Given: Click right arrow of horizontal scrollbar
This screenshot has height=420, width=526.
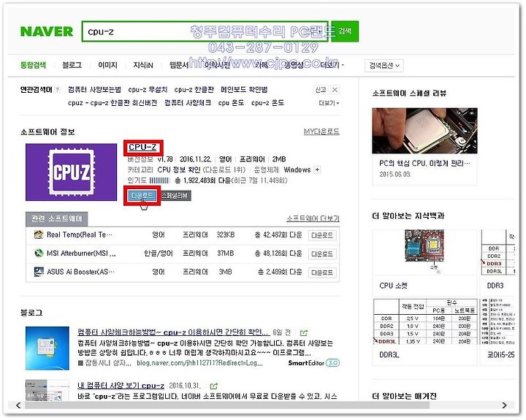Looking at the screenshot, I should click(x=504, y=405).
